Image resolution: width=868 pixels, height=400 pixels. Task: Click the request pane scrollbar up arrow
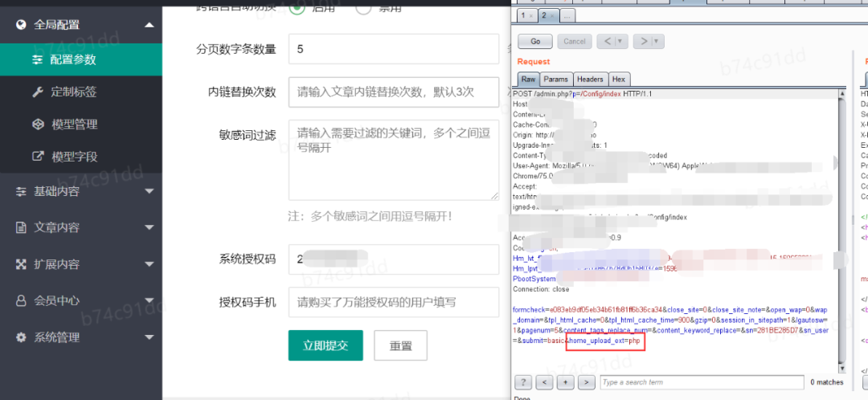(843, 95)
